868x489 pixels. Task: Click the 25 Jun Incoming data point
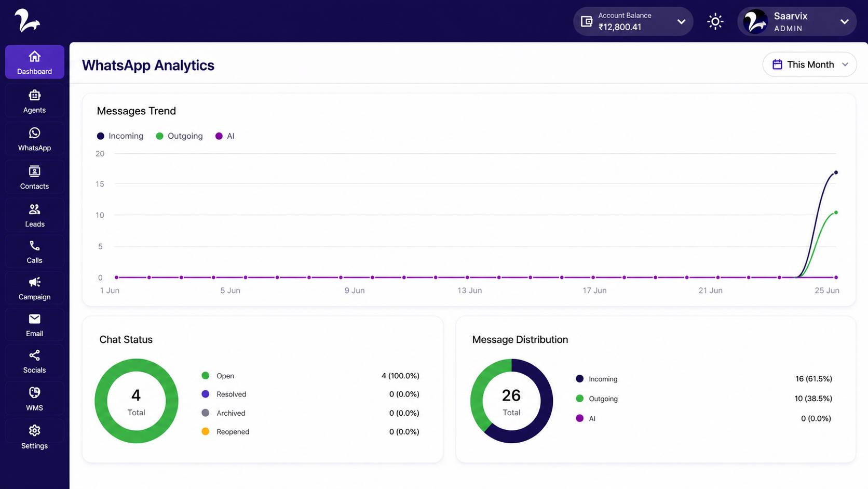point(836,173)
